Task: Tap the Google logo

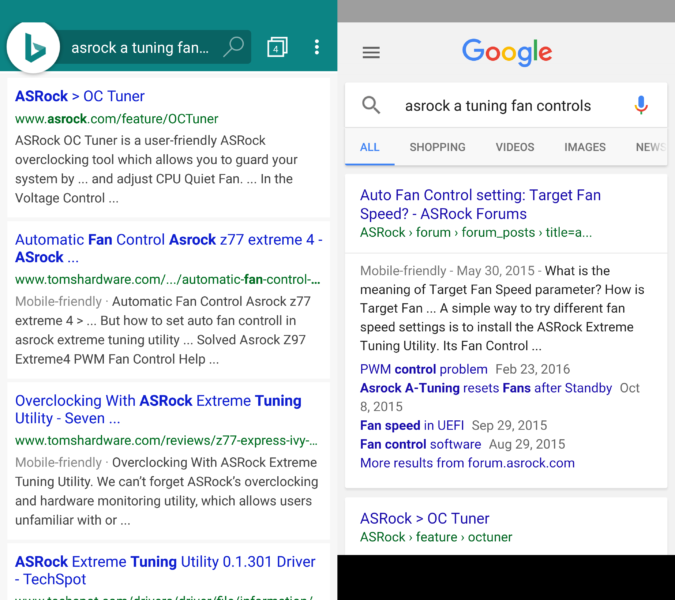Action: click(x=507, y=52)
